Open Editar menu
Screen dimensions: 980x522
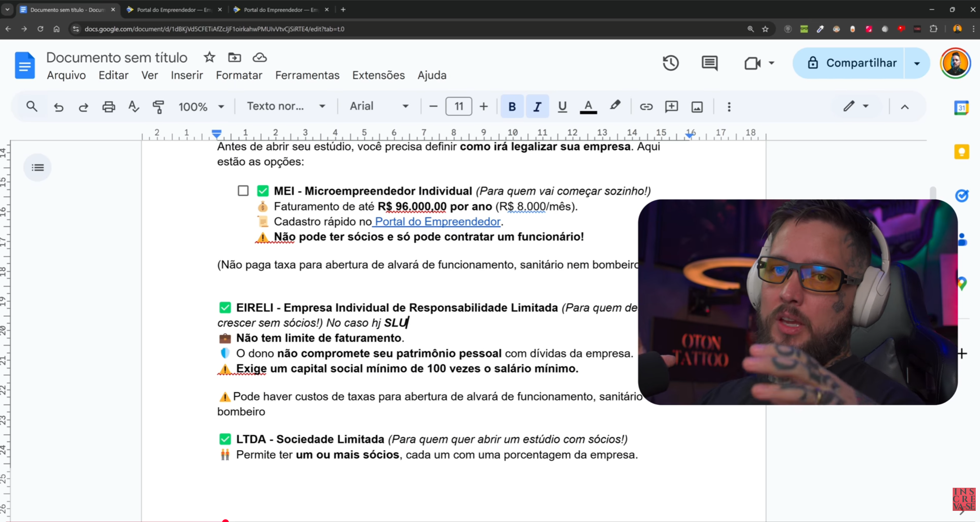pyautogui.click(x=113, y=75)
